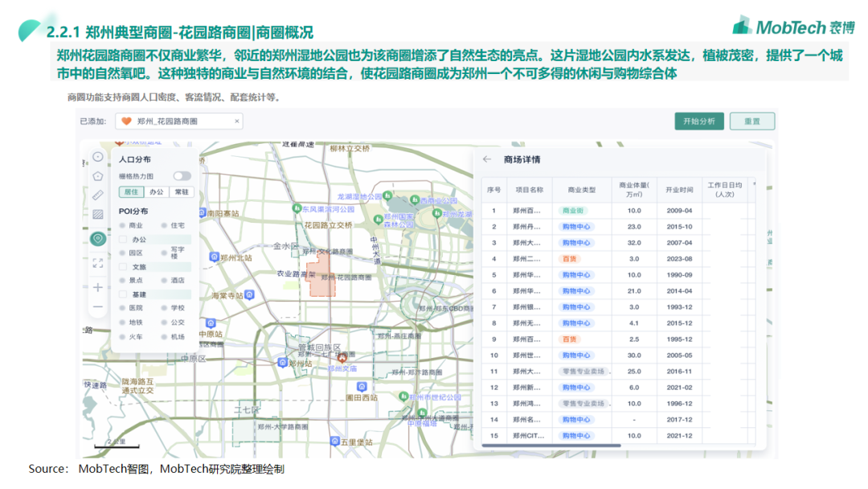This screenshot has height=489, width=868.
Task: Click the green location pin tool
Action: pos(98,238)
